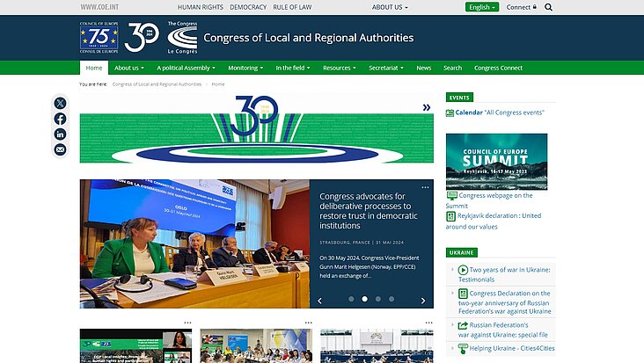Image resolution: width=644 pixels, height=363 pixels.
Task: Open Congress Declaration on two-year anniversary link
Action: (x=505, y=302)
